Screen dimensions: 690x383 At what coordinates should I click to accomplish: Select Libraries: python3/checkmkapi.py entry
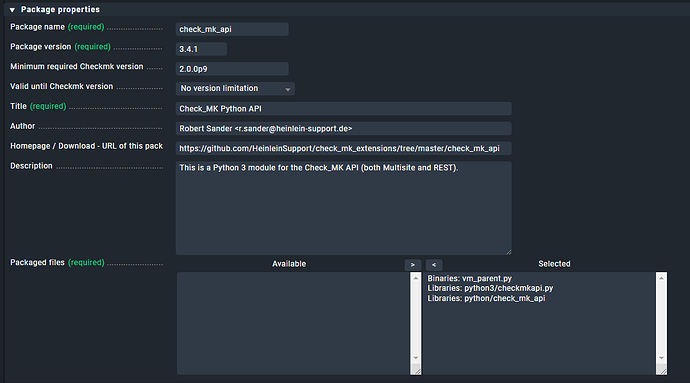tap(490, 288)
